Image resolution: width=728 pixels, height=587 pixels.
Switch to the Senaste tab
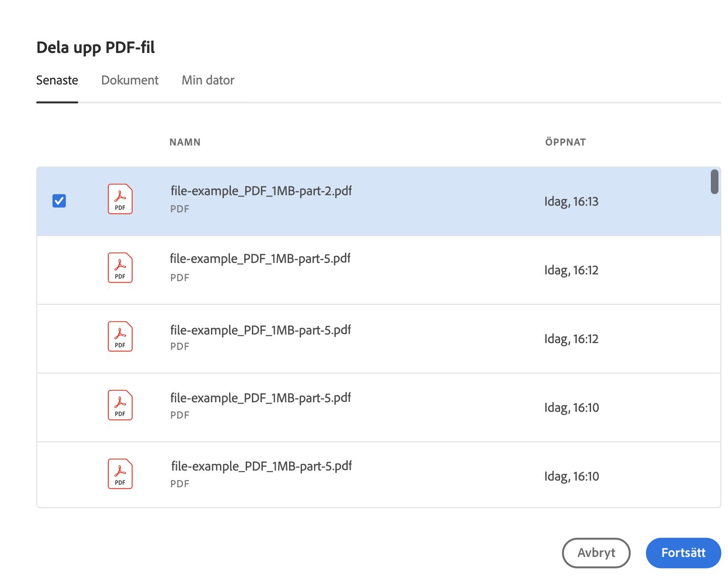[x=57, y=80]
